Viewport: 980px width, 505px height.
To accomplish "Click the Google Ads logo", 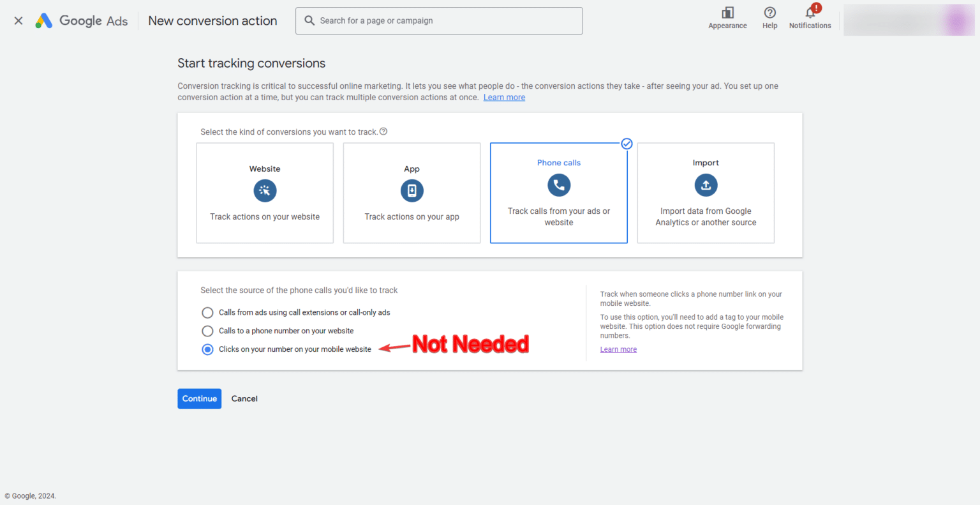I will click(81, 20).
